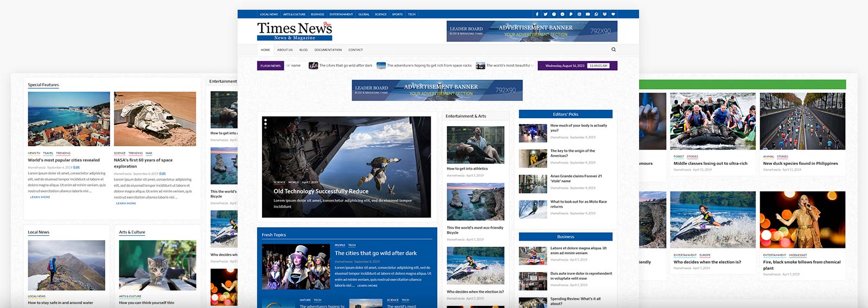Image resolution: width=868 pixels, height=308 pixels.
Task: Open the Documentation menu item
Action: tap(328, 50)
